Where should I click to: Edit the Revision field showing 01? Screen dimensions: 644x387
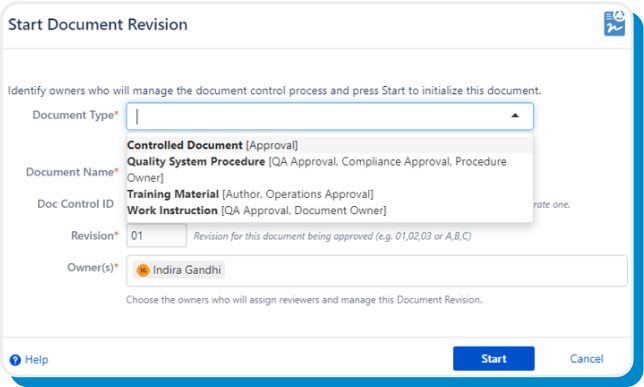pos(156,235)
